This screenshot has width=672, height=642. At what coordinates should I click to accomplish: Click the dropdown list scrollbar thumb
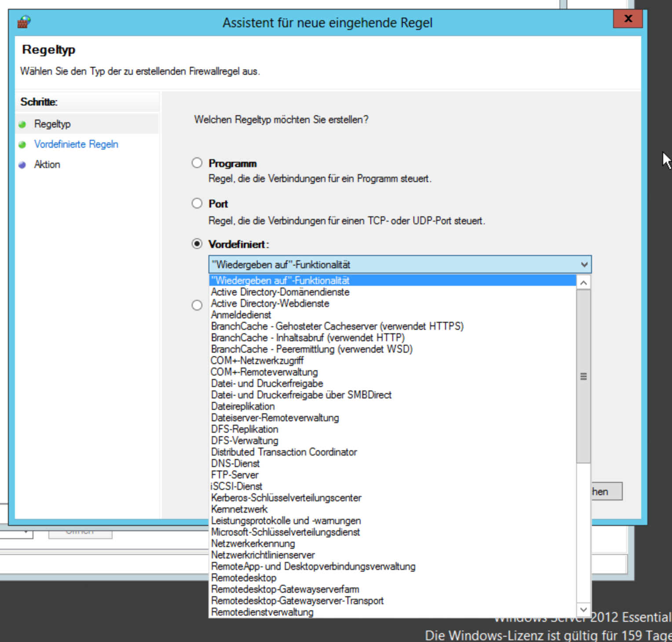tap(584, 376)
